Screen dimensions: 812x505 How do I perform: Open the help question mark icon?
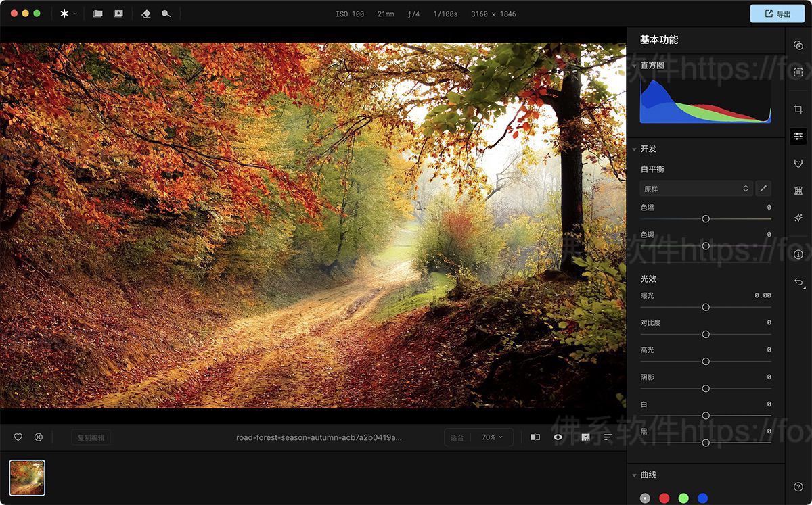pos(798,487)
